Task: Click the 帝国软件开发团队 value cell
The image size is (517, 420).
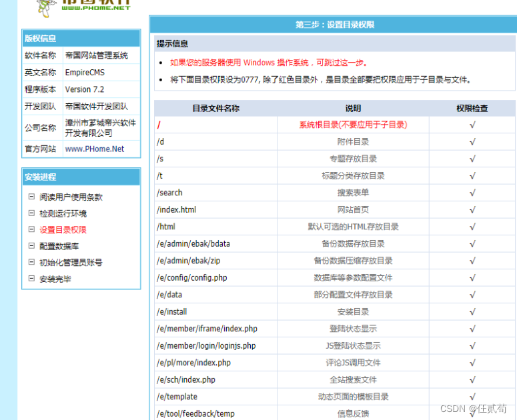Action: pyautogui.click(x=101, y=107)
